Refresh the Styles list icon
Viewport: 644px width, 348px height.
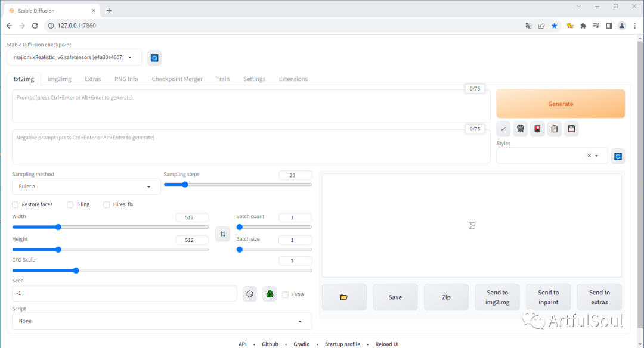tap(618, 156)
